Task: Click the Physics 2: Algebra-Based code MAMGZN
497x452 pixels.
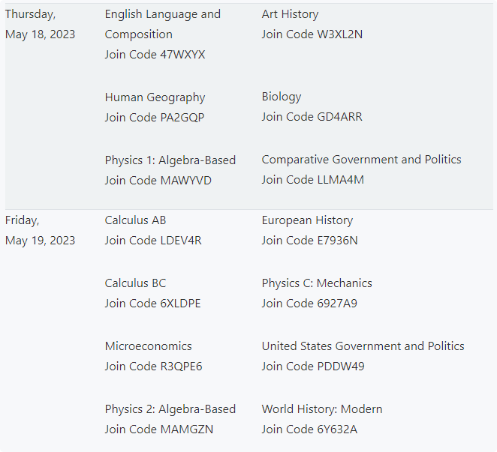Action: coord(159,429)
